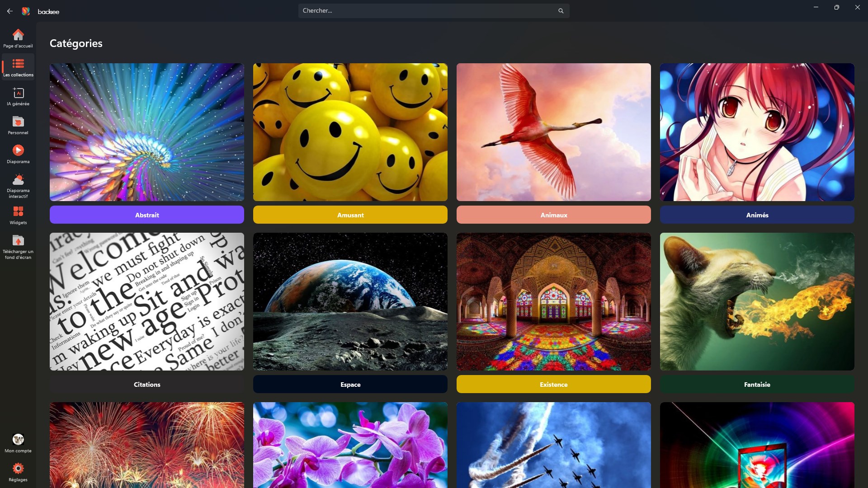
Task: Click the search magnifier icon
Action: (561, 11)
